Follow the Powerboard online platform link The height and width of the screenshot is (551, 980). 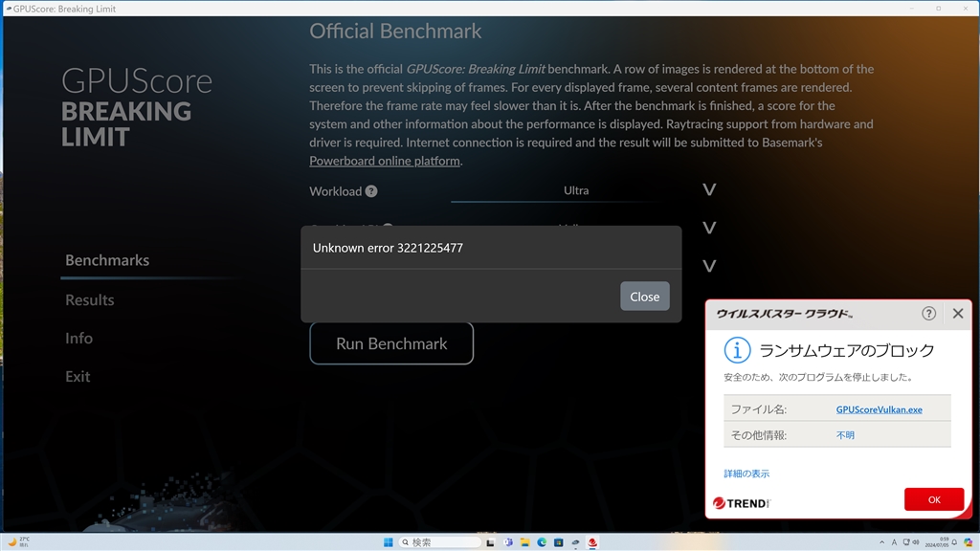385,161
